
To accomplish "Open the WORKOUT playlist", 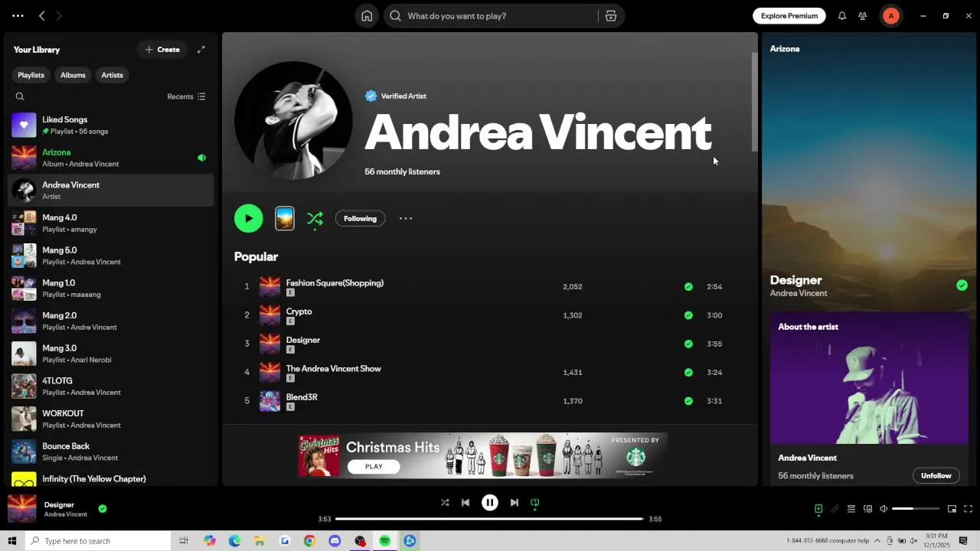I will [111, 419].
